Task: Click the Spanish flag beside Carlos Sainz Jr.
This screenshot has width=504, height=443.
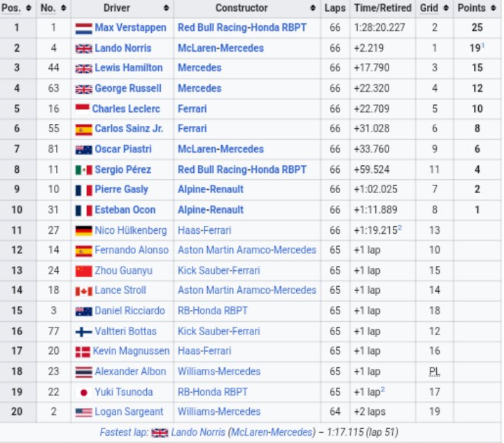Action: coord(83,129)
